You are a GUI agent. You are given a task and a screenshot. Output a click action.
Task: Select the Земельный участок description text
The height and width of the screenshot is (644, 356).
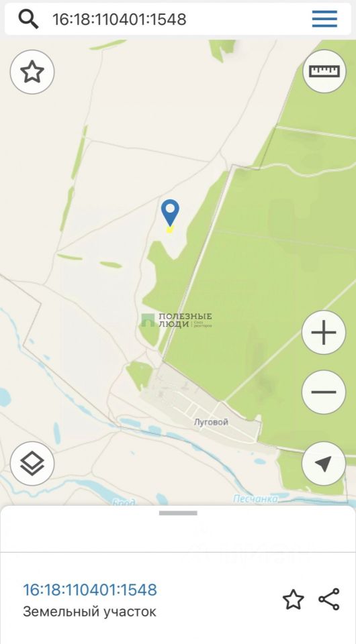[89, 612]
